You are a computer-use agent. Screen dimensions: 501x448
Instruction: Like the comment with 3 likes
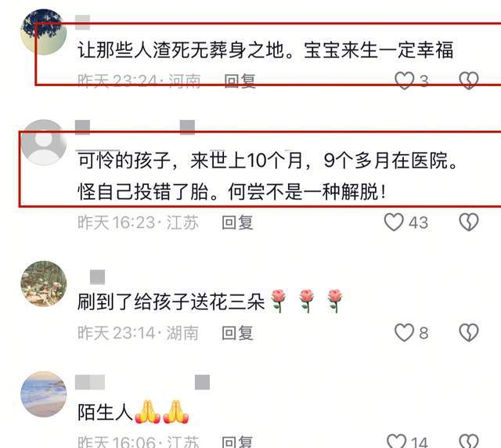pos(404,80)
